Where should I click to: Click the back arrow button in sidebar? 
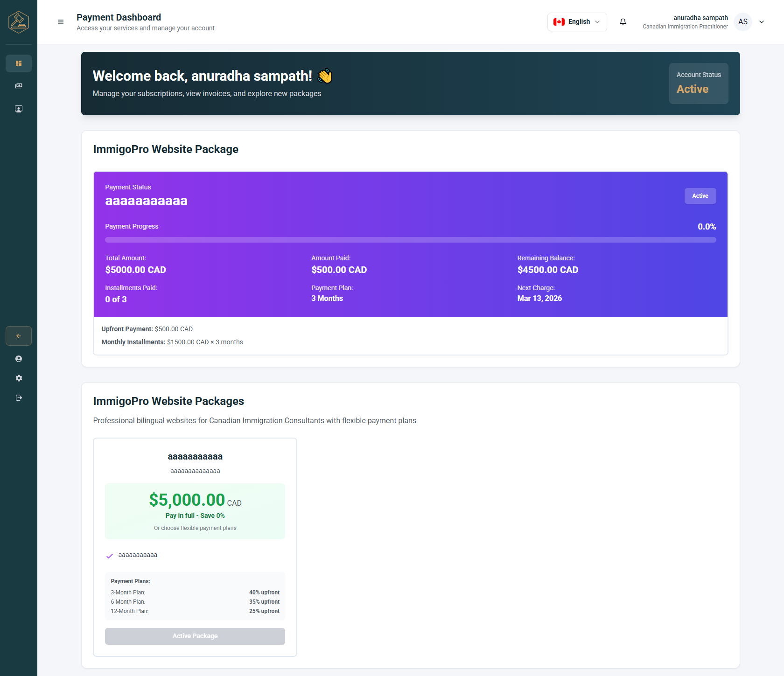pyautogui.click(x=19, y=336)
